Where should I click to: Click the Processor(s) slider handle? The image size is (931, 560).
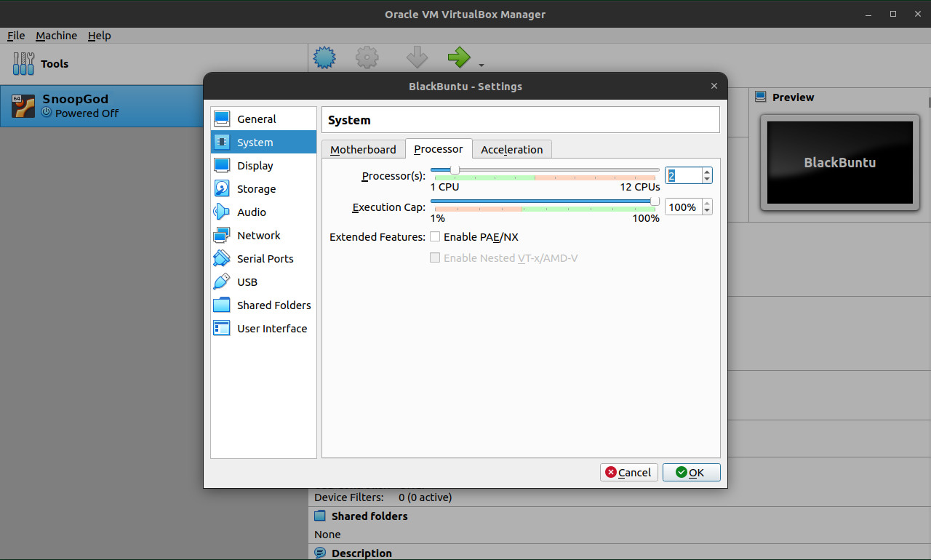[x=455, y=169]
